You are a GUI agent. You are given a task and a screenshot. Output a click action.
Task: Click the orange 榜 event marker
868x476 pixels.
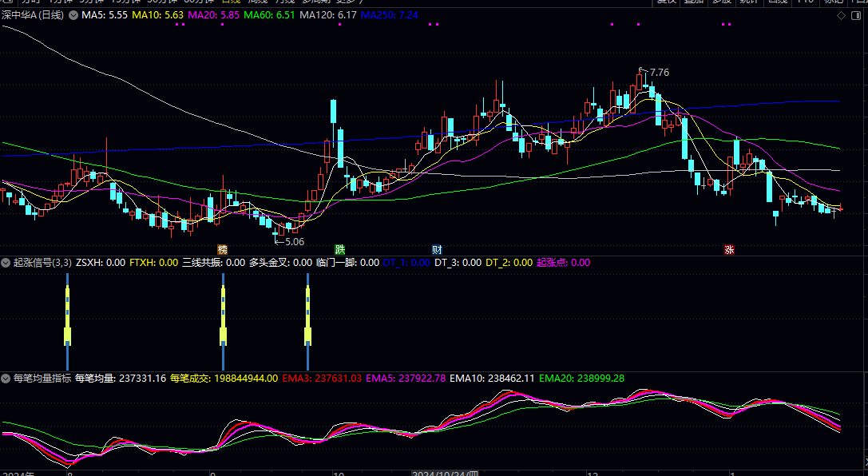(222, 249)
